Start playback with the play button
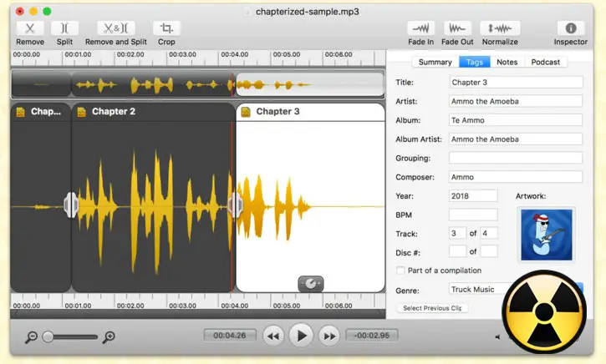This screenshot has width=606, height=364. [x=301, y=336]
